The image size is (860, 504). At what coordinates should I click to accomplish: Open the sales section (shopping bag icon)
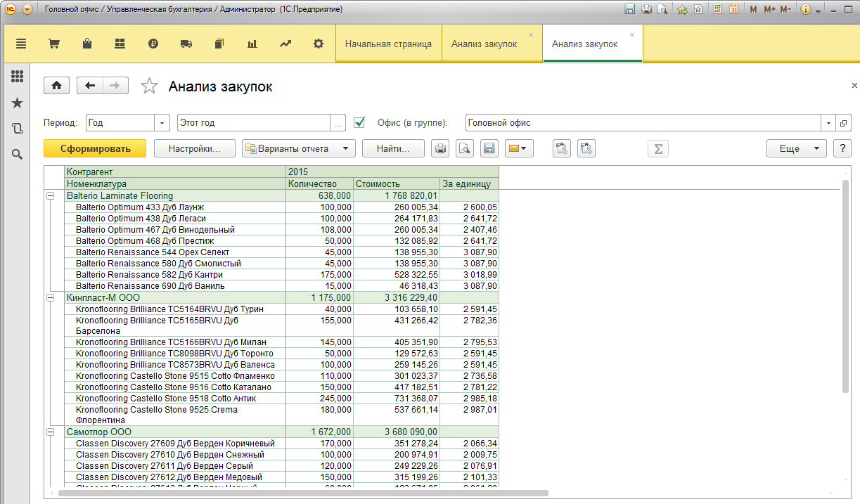(x=86, y=44)
